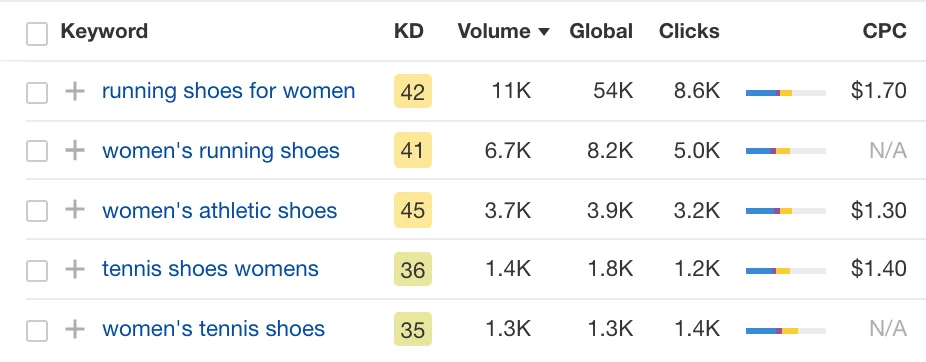926x362 pixels.
Task: Check the box for running shoes for women
Action: click(37, 93)
